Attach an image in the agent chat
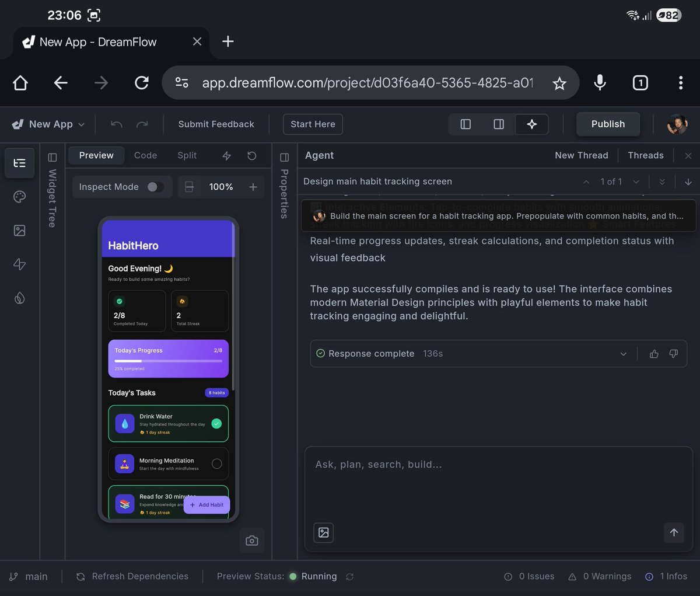 click(323, 532)
